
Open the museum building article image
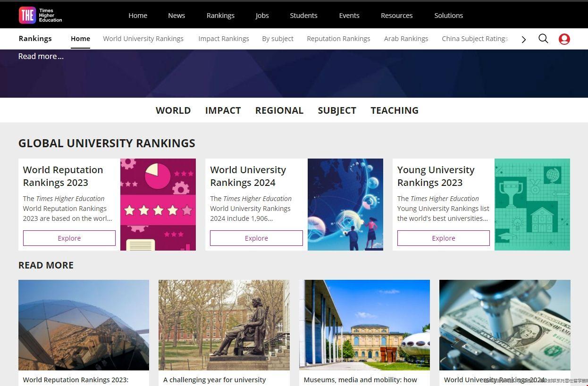tap(364, 325)
